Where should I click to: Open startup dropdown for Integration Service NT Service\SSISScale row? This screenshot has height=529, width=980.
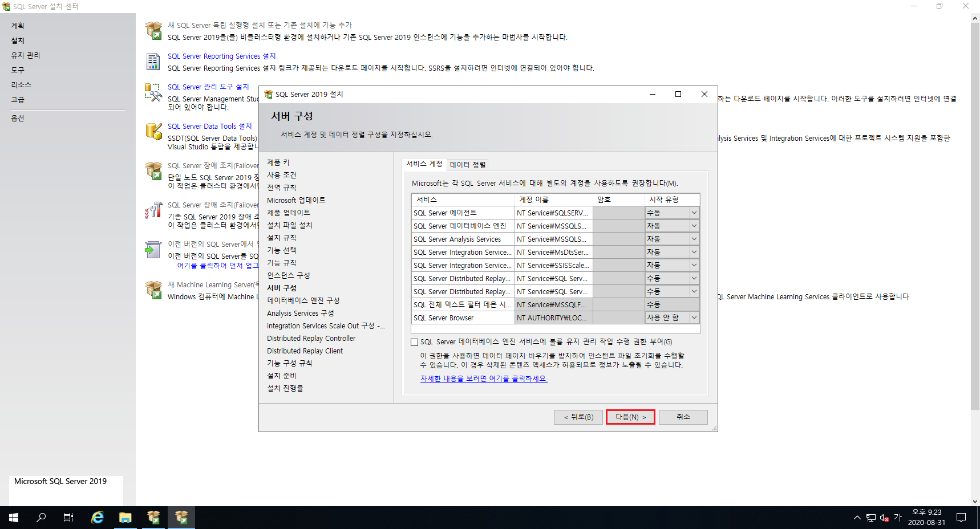tap(694, 265)
